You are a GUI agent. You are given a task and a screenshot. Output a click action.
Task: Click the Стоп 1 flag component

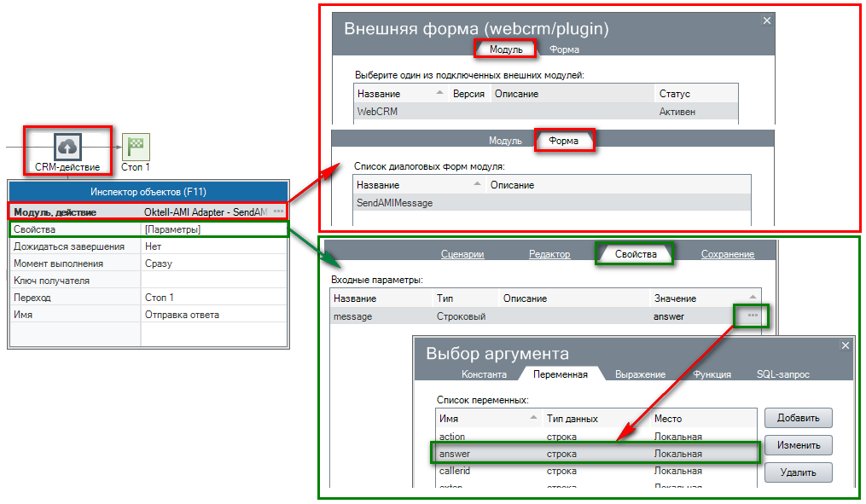coord(135,146)
